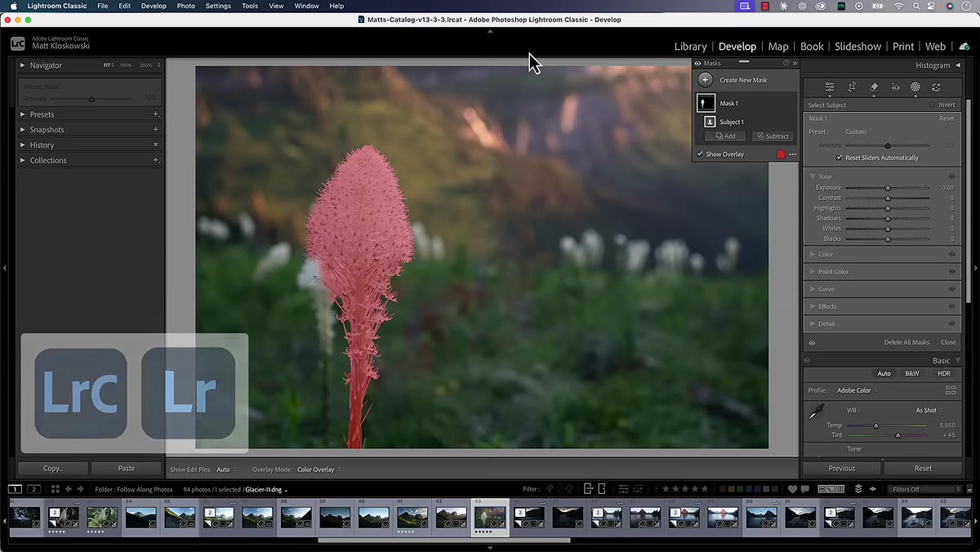
Task: Select the Healing eraser tool icon
Action: [874, 87]
